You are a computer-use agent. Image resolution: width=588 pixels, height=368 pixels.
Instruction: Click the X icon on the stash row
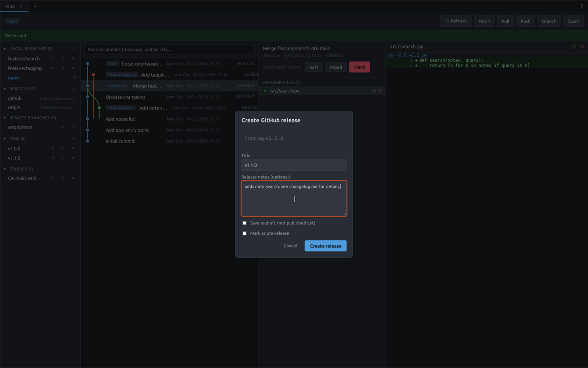pyautogui.click(x=73, y=178)
